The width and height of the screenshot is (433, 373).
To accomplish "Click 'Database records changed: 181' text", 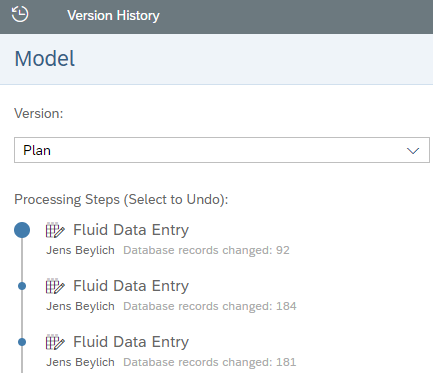I will 210,362.
